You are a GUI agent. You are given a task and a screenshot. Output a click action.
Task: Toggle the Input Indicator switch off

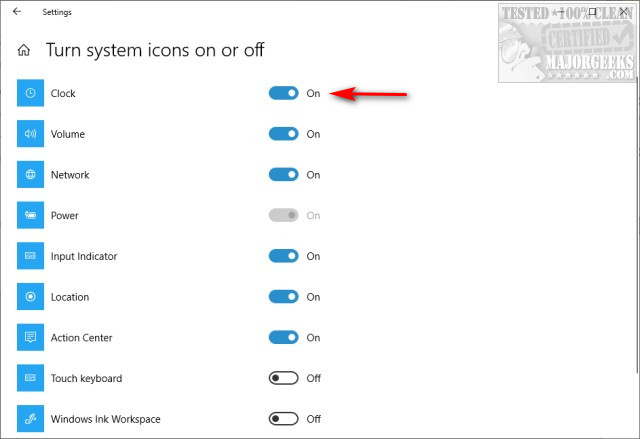click(284, 256)
